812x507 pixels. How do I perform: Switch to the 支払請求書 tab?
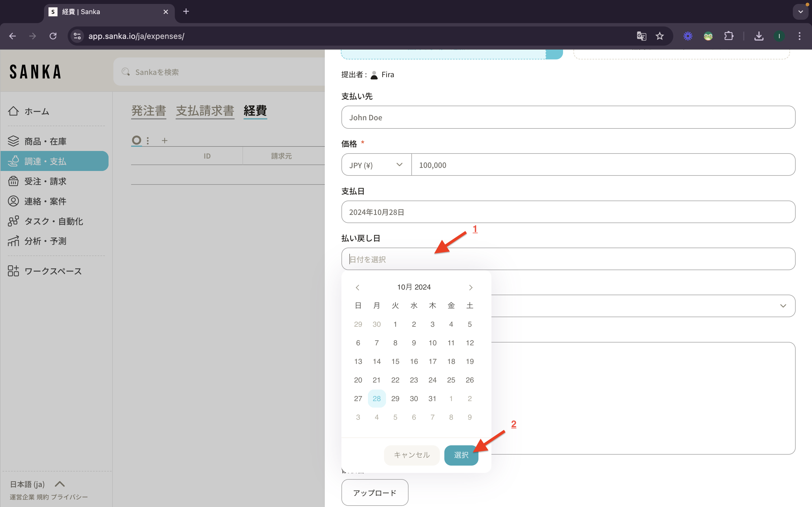point(205,111)
